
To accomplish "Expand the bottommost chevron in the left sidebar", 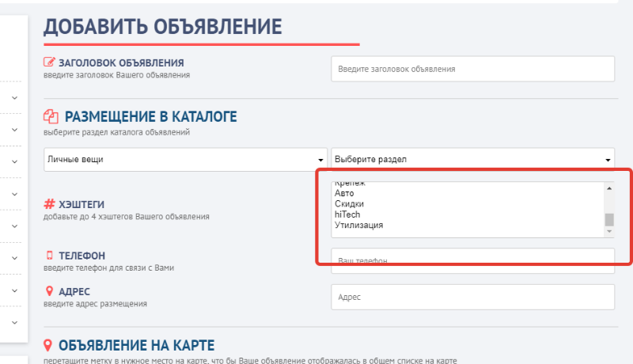I will pos(15,322).
